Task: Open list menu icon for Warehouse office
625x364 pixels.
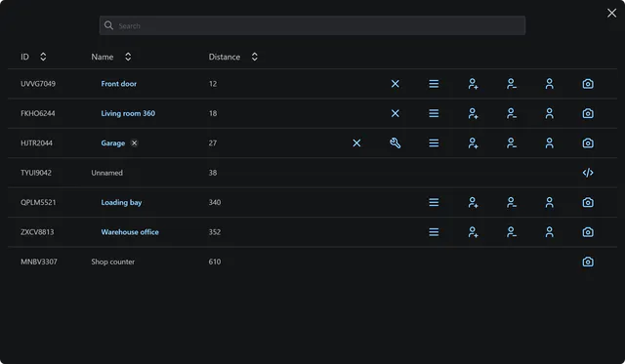Action: pos(434,232)
